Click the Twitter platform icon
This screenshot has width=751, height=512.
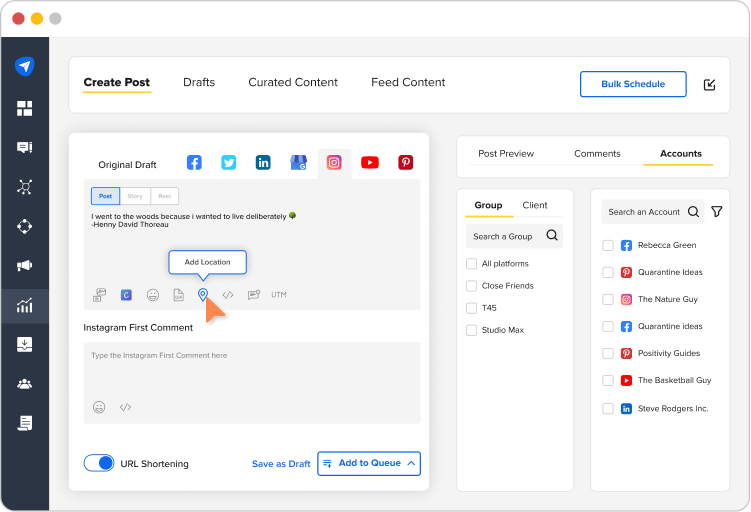tap(228, 163)
